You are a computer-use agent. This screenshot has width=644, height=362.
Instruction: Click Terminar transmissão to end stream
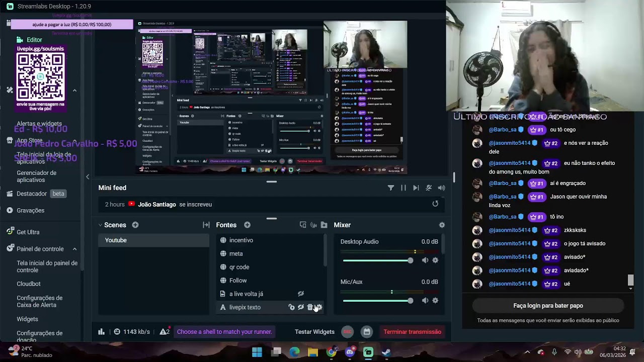point(412,332)
